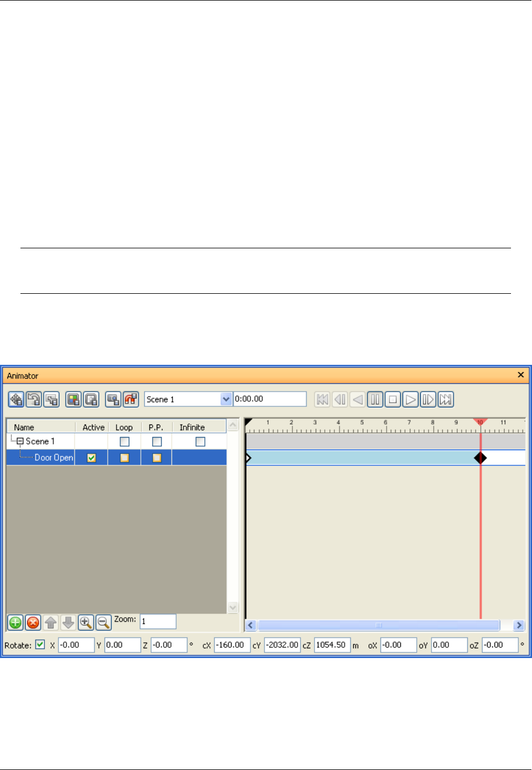This screenshot has height=770, width=532.
Task: Click the oY orientation input field
Action: click(x=449, y=645)
